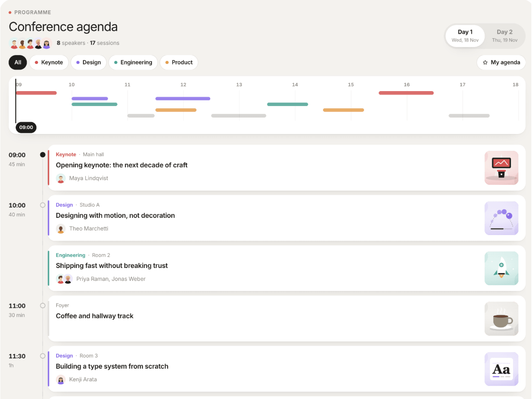This screenshot has width=532, height=399.
Task: Select the teal engineering bar near 14 on the timeline
Action: [288, 104]
